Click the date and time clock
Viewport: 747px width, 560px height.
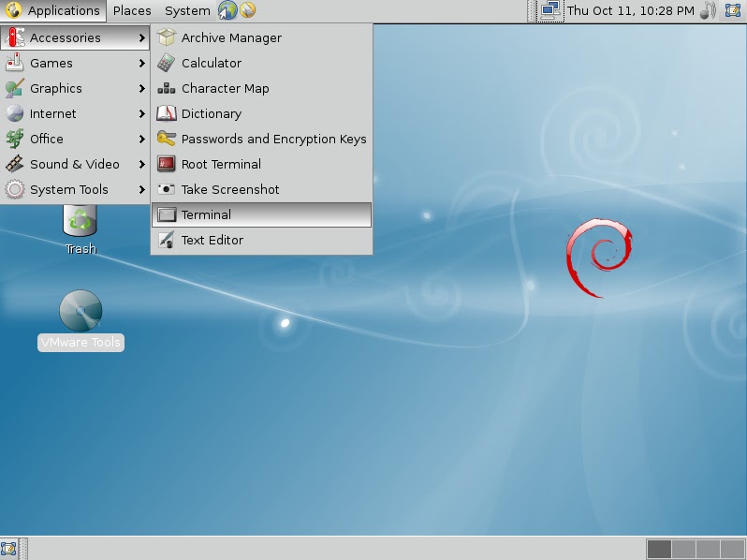(631, 10)
